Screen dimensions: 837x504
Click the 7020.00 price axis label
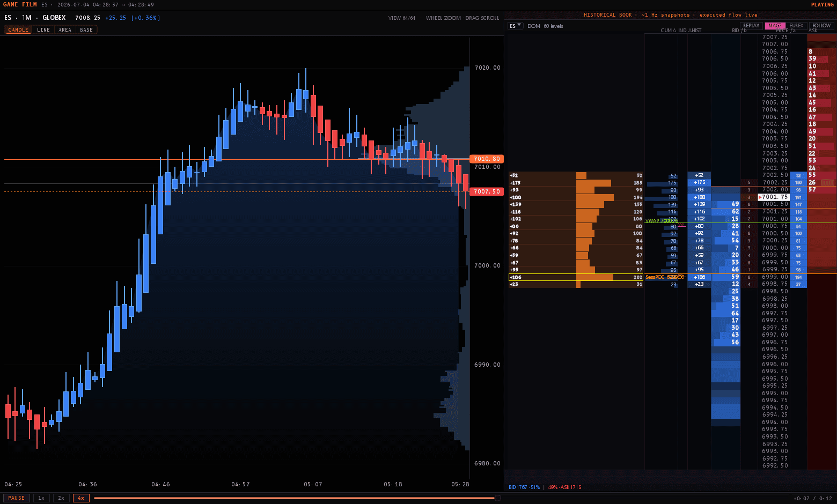[x=487, y=68]
